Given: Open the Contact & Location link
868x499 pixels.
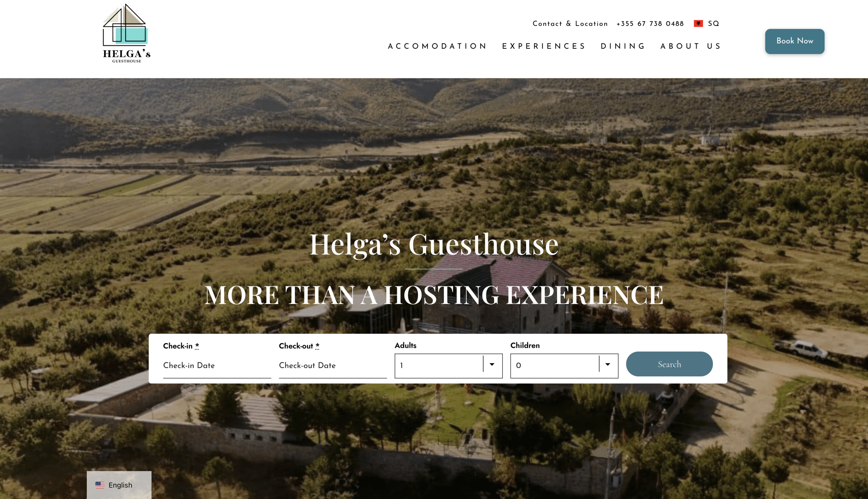Looking at the screenshot, I should point(570,24).
